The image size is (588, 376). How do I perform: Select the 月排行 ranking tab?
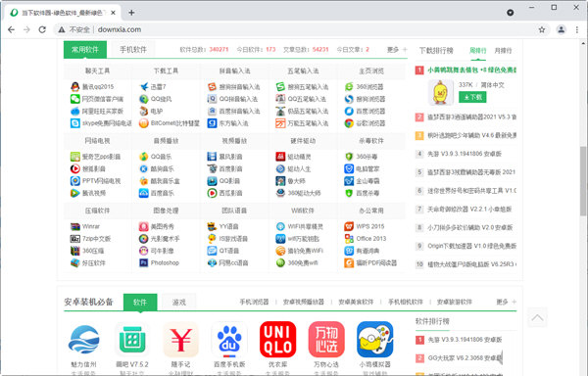click(x=503, y=51)
